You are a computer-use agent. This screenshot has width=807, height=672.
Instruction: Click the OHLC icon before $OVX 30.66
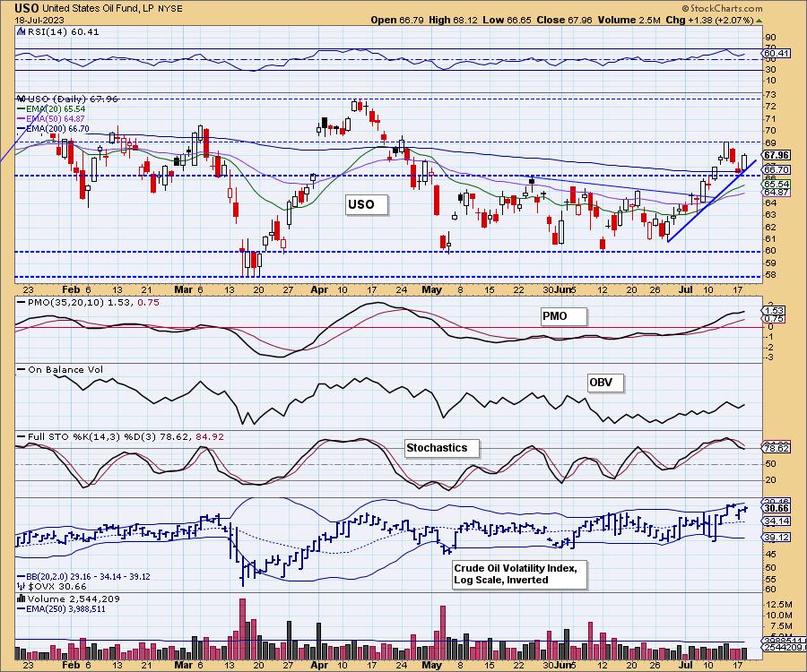pos(22,586)
